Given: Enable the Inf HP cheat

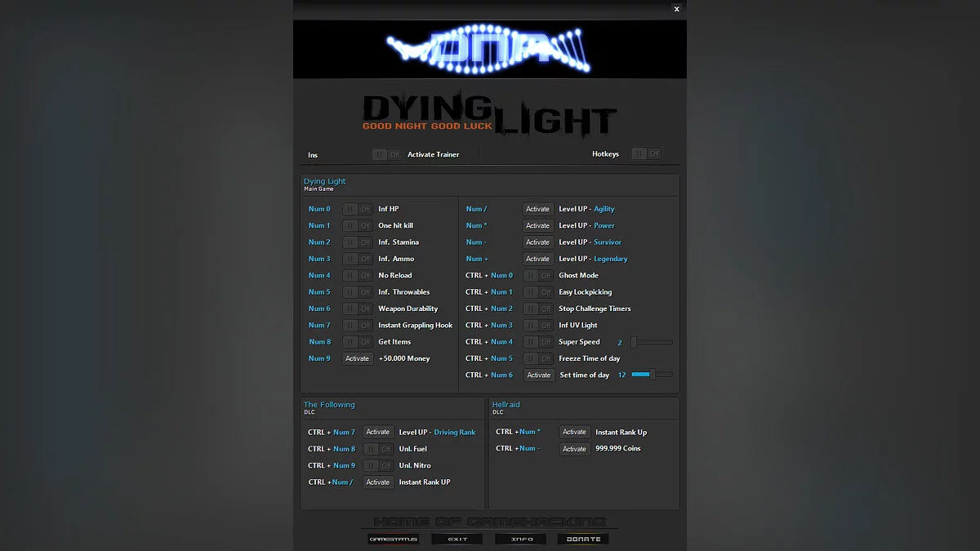Looking at the screenshot, I should pyautogui.click(x=357, y=208).
